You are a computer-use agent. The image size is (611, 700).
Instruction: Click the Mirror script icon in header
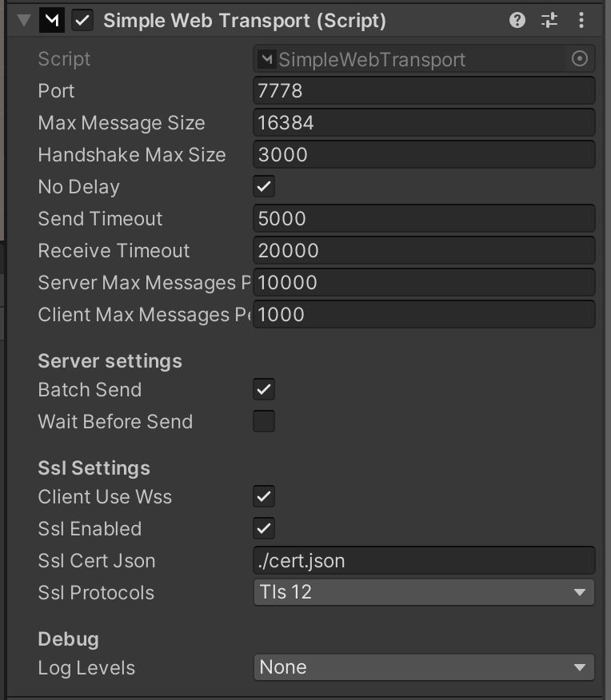[52, 21]
